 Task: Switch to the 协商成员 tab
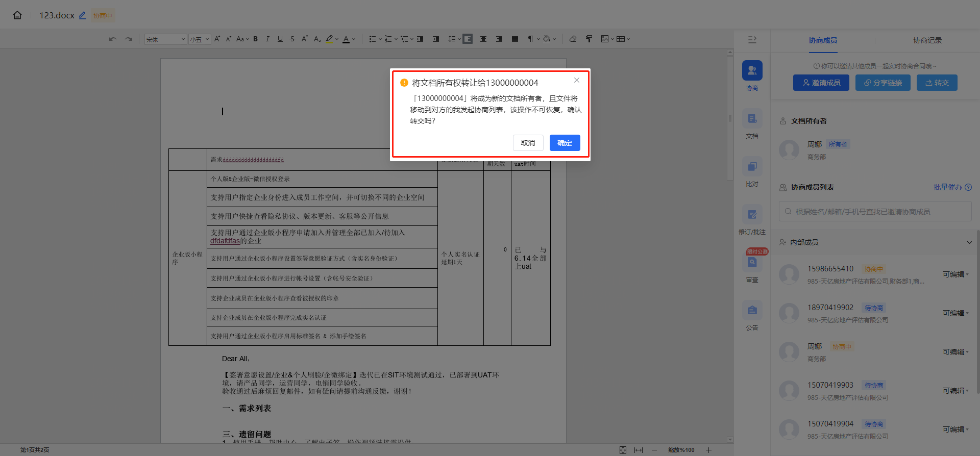[823, 40]
